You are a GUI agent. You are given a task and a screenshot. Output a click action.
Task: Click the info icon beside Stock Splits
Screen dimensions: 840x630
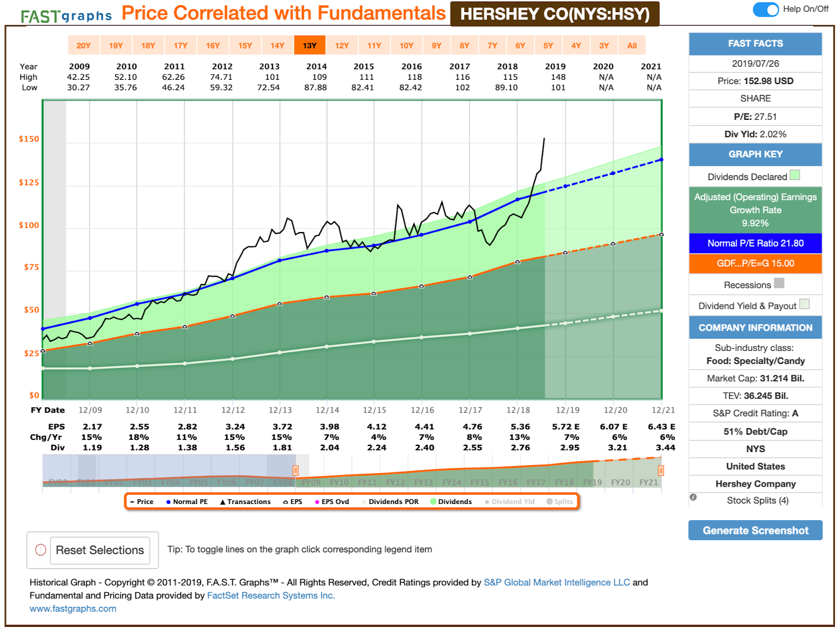click(693, 497)
